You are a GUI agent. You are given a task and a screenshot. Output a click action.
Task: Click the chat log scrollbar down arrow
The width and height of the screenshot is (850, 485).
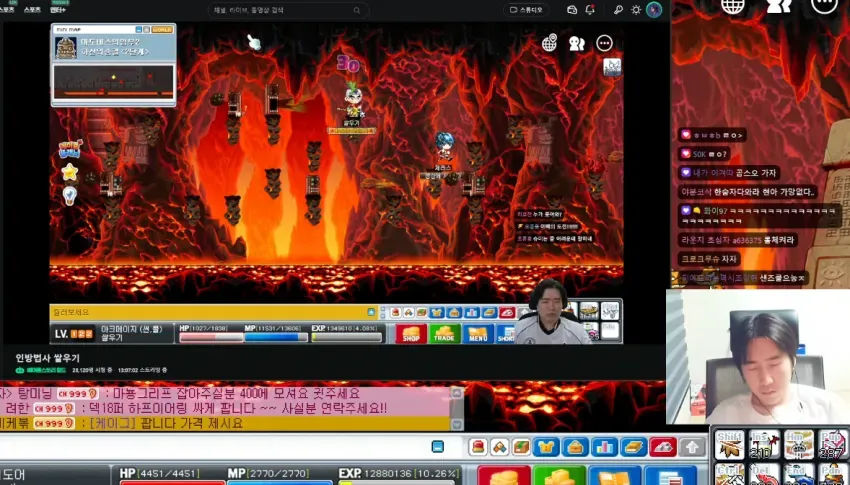(457, 425)
